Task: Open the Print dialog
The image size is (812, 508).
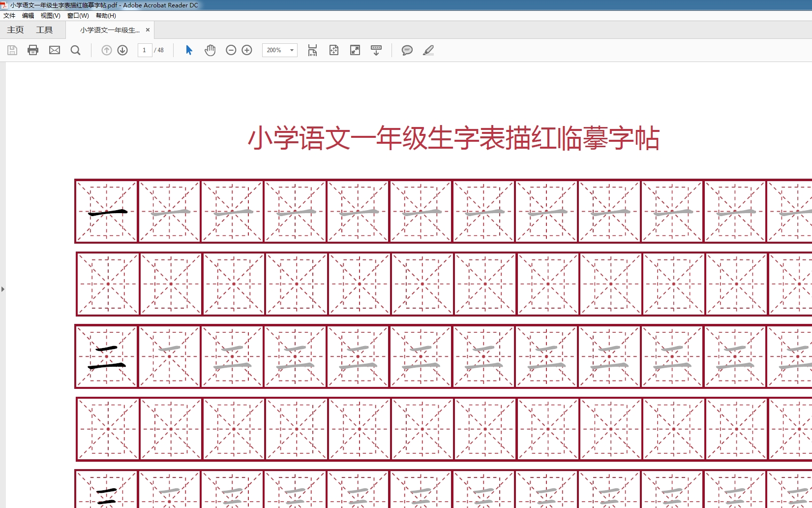Action: pyautogui.click(x=33, y=50)
